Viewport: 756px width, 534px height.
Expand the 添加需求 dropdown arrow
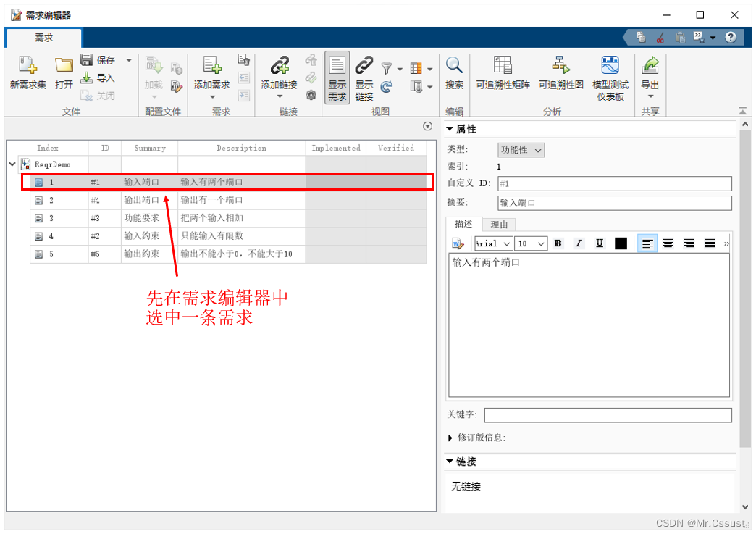tap(211, 97)
